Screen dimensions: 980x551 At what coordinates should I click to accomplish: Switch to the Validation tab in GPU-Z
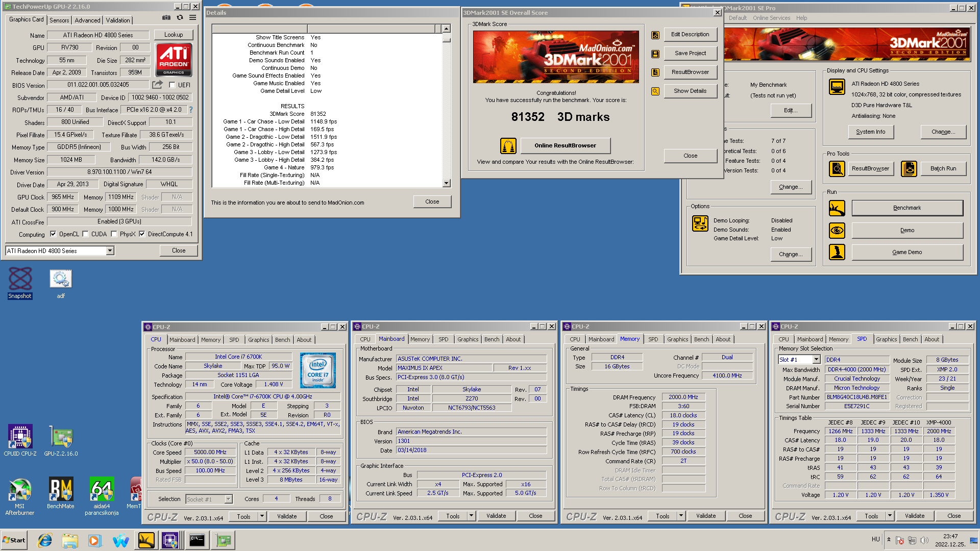pyautogui.click(x=118, y=20)
